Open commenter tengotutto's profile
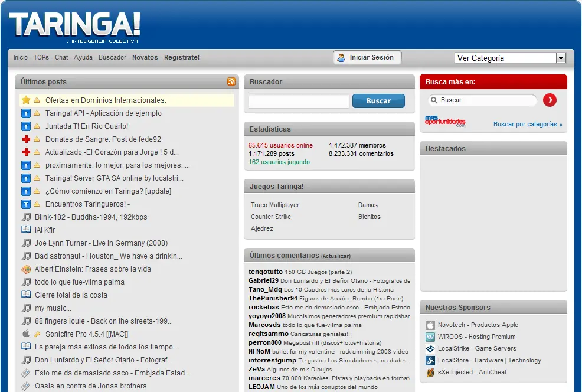The image size is (582, 392). pyautogui.click(x=266, y=272)
